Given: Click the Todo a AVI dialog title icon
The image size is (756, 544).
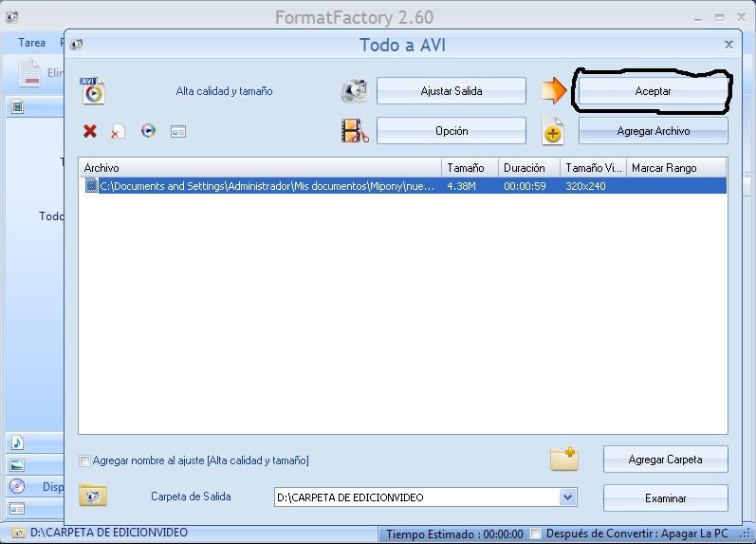Looking at the screenshot, I should point(77,45).
